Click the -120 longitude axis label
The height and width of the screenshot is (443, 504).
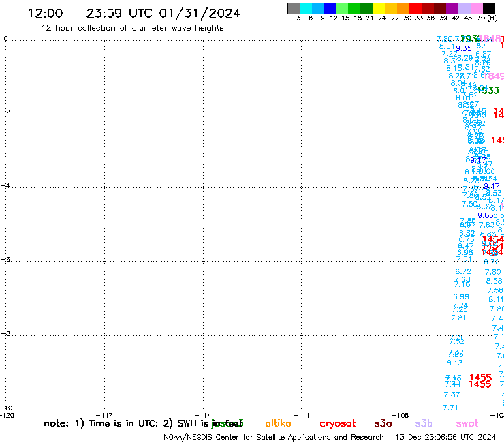pos(7,415)
